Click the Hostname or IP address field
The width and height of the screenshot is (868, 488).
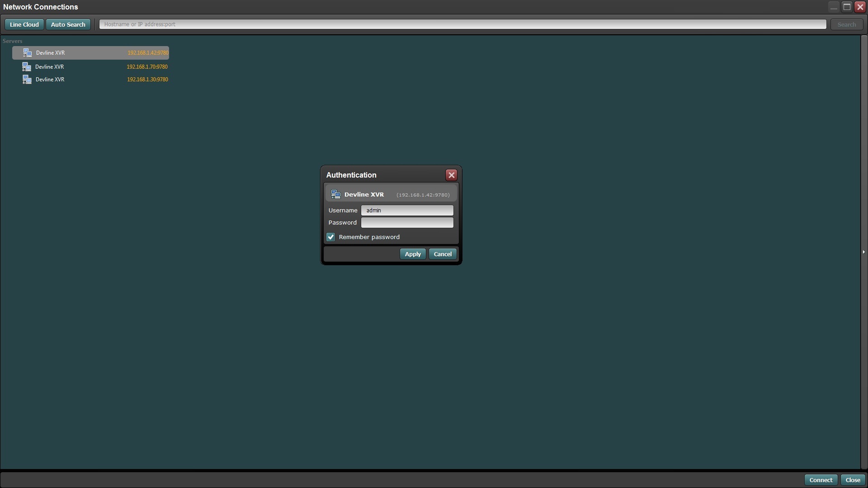pyautogui.click(x=463, y=24)
